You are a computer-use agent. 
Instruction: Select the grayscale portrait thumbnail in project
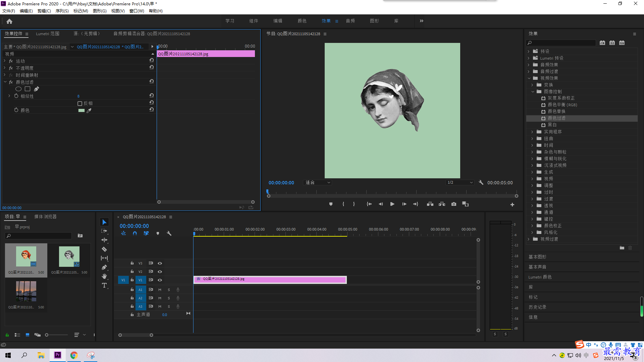(x=69, y=257)
